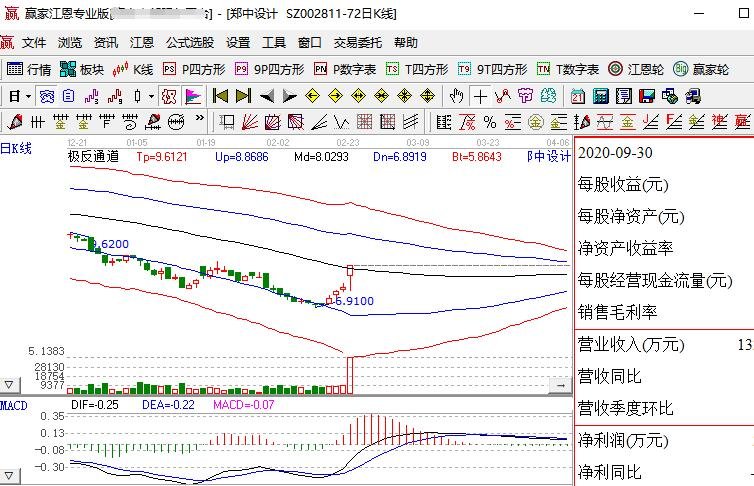754x486 pixels.
Task: Click the yellow diamond inward-arrows icon
Action: click(x=382, y=96)
